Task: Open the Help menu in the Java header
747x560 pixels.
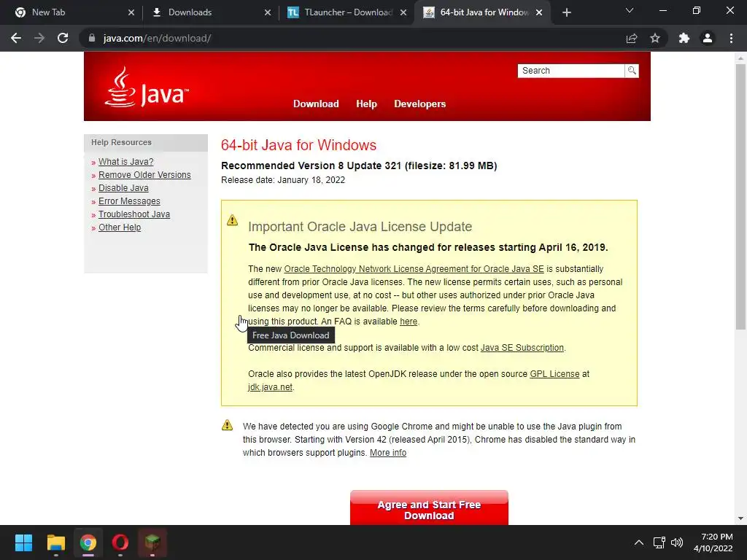Action: pyautogui.click(x=366, y=104)
